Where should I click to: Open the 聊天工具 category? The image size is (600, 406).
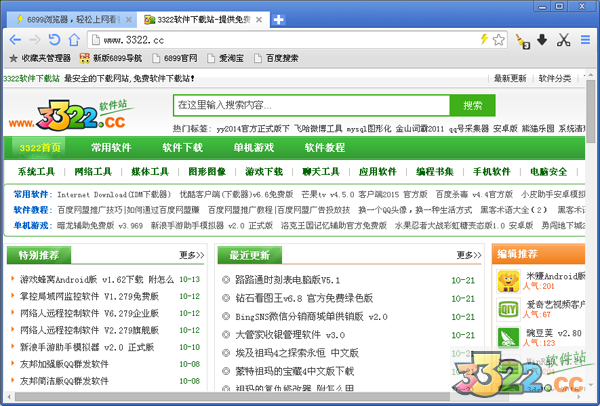coord(321,172)
